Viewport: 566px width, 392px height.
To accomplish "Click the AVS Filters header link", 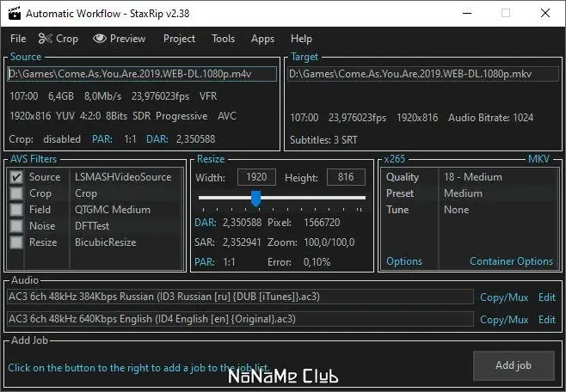I will (x=34, y=159).
